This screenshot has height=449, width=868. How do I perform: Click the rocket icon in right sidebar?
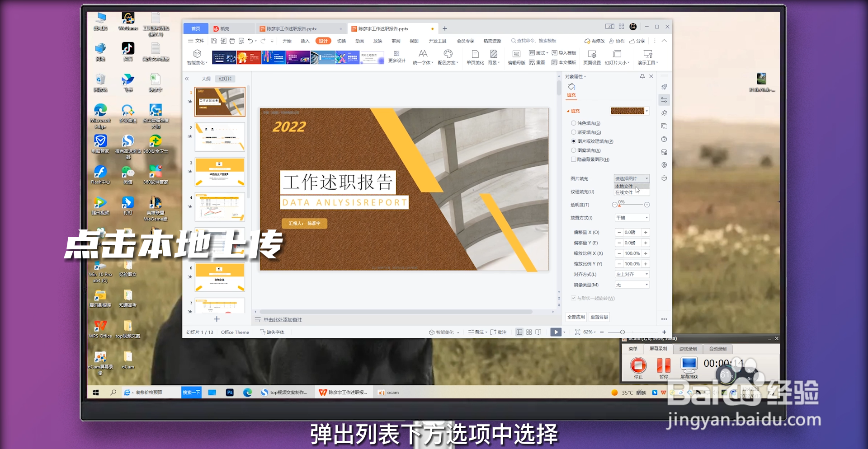click(x=664, y=87)
